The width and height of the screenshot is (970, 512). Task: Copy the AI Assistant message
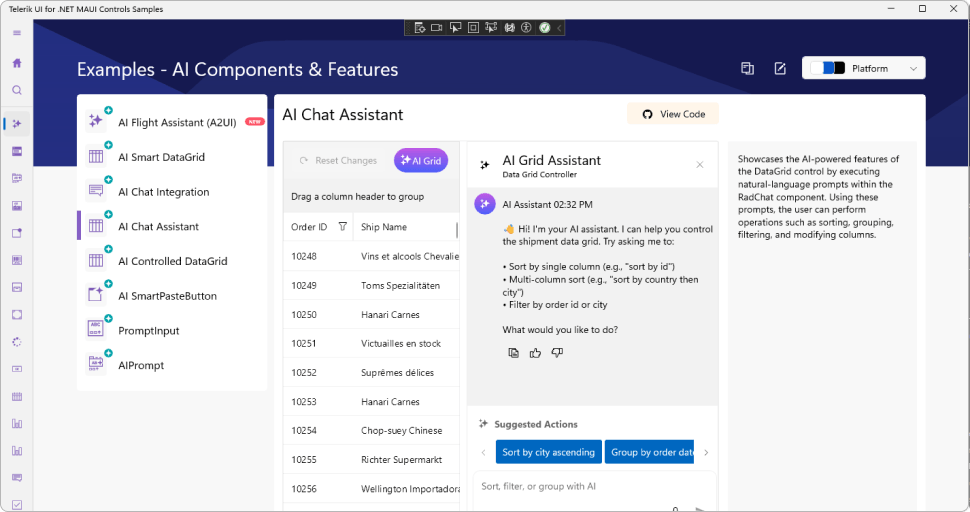click(x=513, y=352)
